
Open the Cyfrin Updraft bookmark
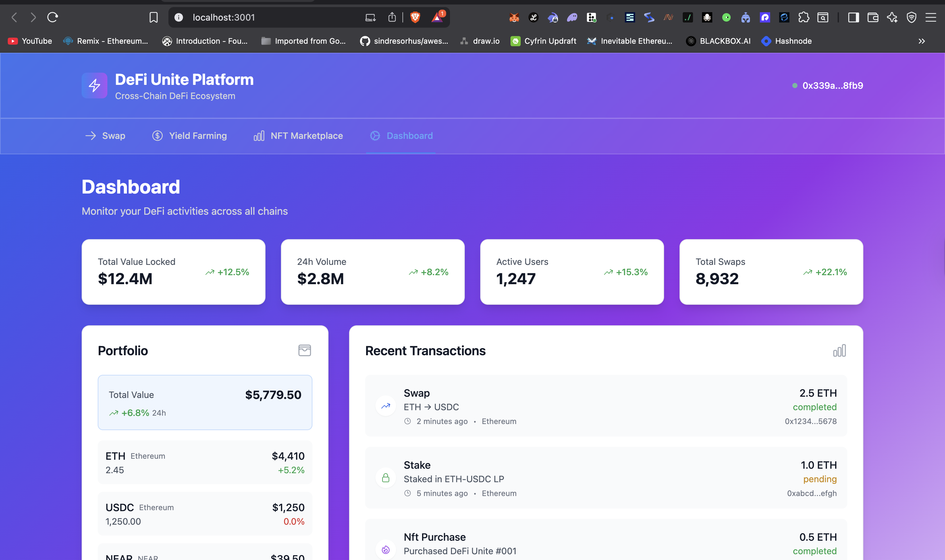543,41
